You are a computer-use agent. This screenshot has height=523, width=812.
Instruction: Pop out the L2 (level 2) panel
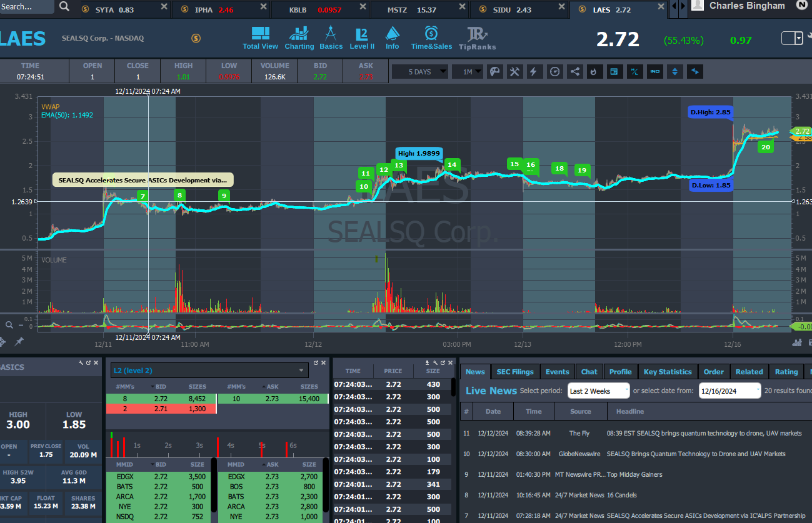316,362
